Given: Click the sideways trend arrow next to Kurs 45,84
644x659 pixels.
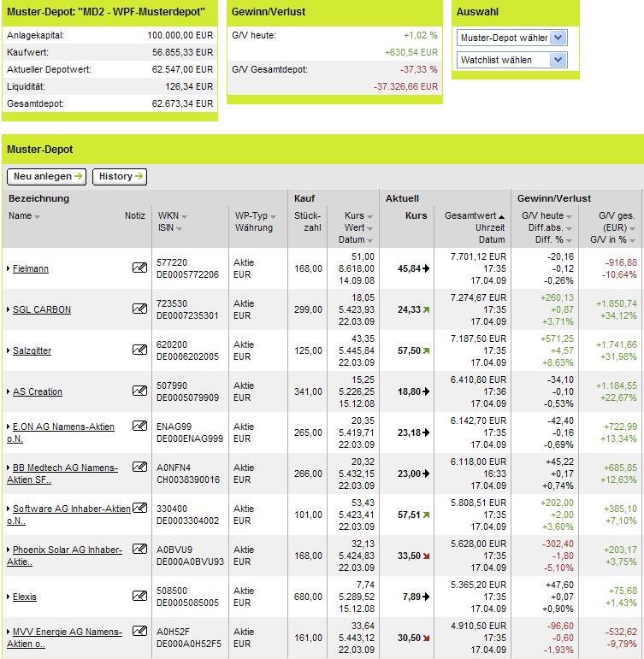Looking at the screenshot, I should [x=426, y=268].
